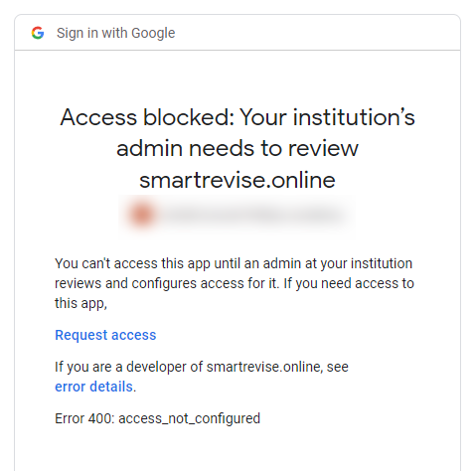Click "smartrevise.online" in the large heading
This screenshot has height=471, width=476.
[x=238, y=180]
